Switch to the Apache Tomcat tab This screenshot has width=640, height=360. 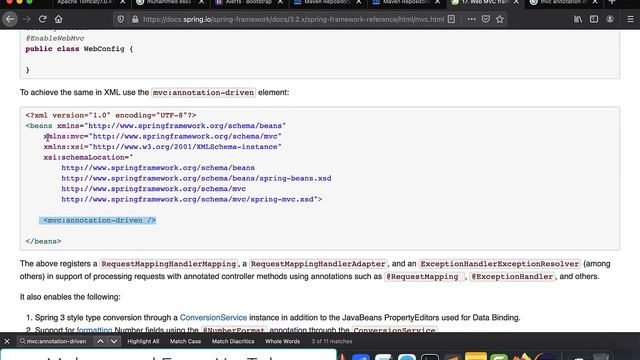point(85,2)
